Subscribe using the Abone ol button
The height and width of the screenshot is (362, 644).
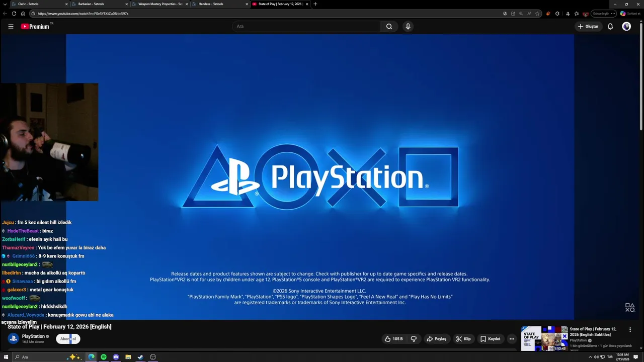point(68,339)
